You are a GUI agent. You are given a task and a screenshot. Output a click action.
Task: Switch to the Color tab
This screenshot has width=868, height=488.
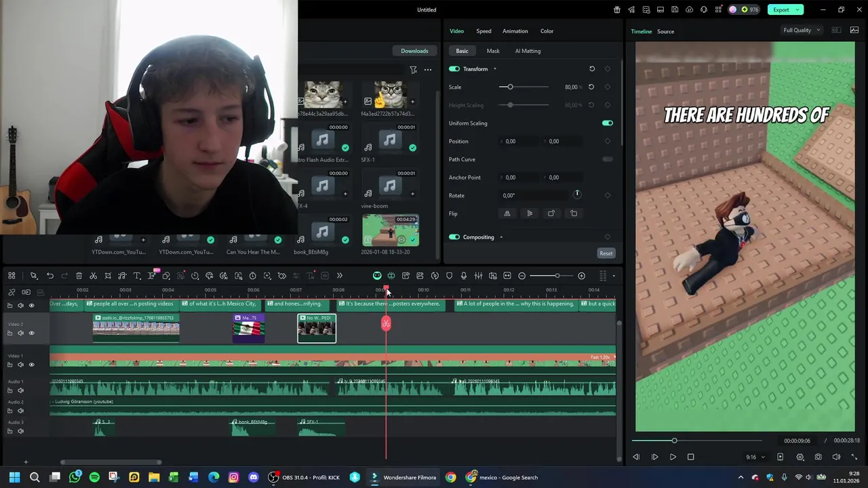547,30
